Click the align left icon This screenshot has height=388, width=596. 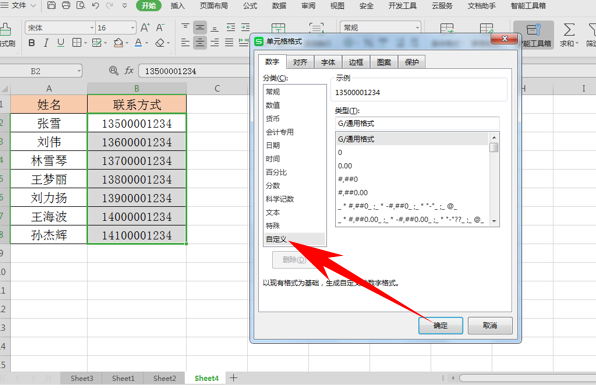185,43
